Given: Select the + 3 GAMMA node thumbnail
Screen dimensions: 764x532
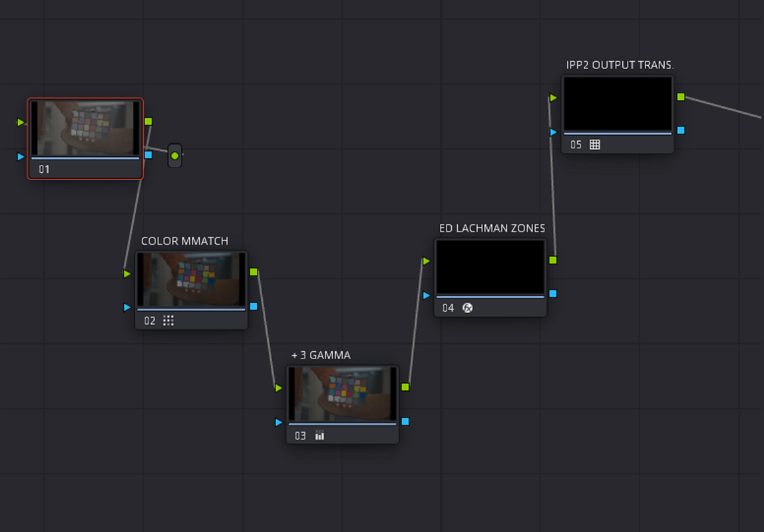Looking at the screenshot, I should 342,394.
